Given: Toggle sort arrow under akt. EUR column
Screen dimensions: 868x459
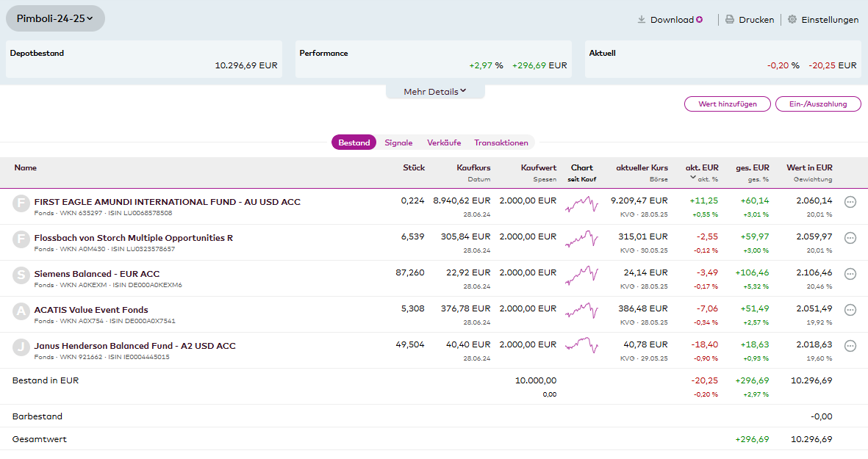Looking at the screenshot, I should (x=692, y=178).
